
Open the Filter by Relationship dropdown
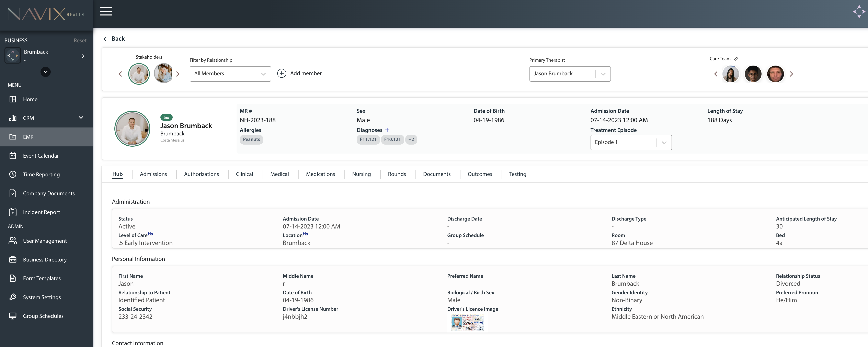point(230,74)
